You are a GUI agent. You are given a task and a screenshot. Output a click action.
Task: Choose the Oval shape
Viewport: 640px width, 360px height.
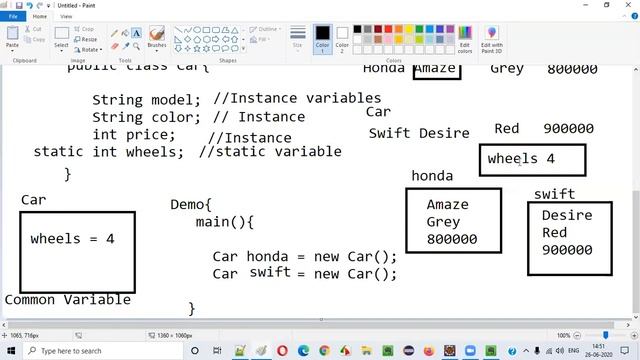pos(197,30)
